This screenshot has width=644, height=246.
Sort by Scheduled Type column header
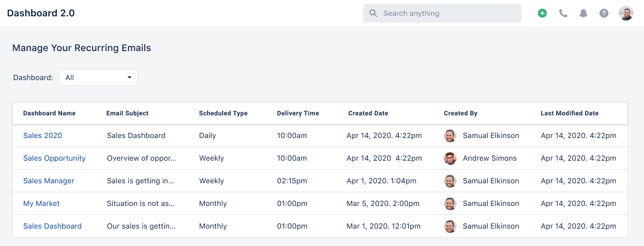tap(223, 113)
